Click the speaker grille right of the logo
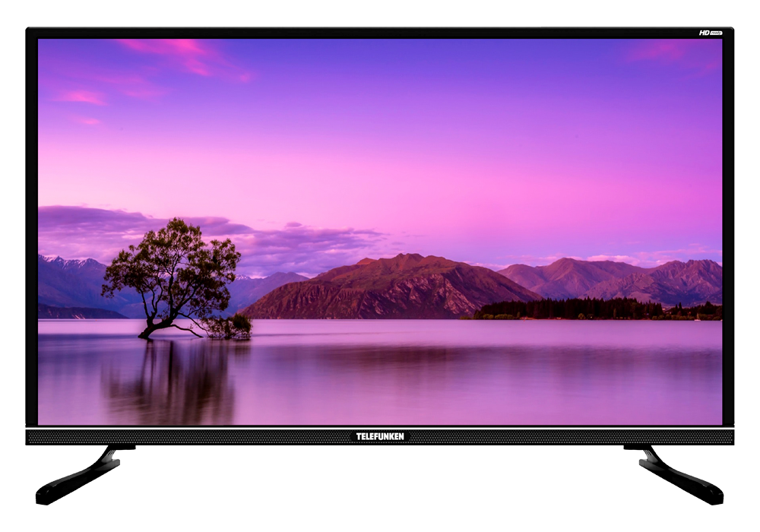760x532 pixels. (x=570, y=436)
